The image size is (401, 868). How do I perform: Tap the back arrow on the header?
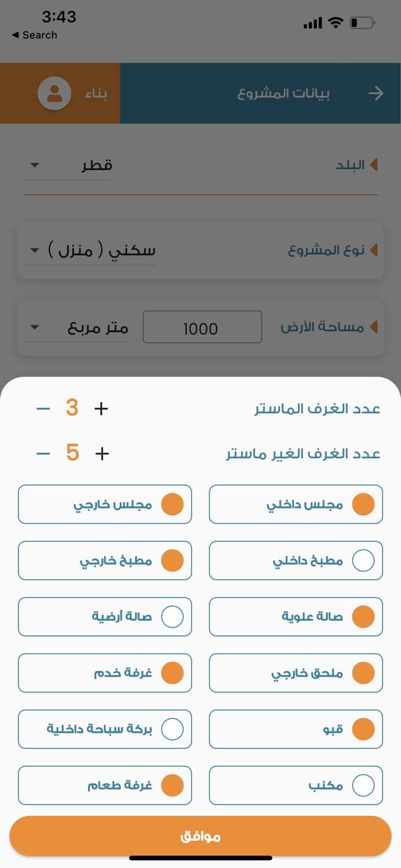coord(376,93)
